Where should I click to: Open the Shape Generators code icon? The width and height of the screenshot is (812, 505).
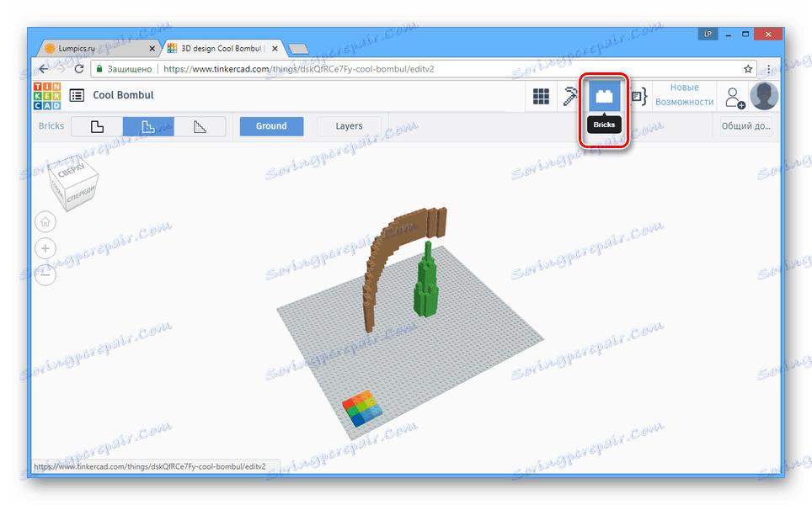coord(639,96)
